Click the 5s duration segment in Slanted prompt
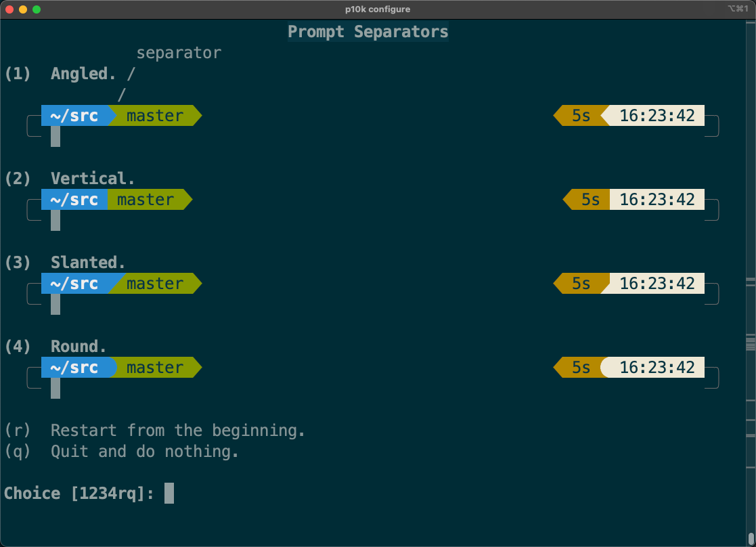The height and width of the screenshot is (547, 756). [x=580, y=284]
